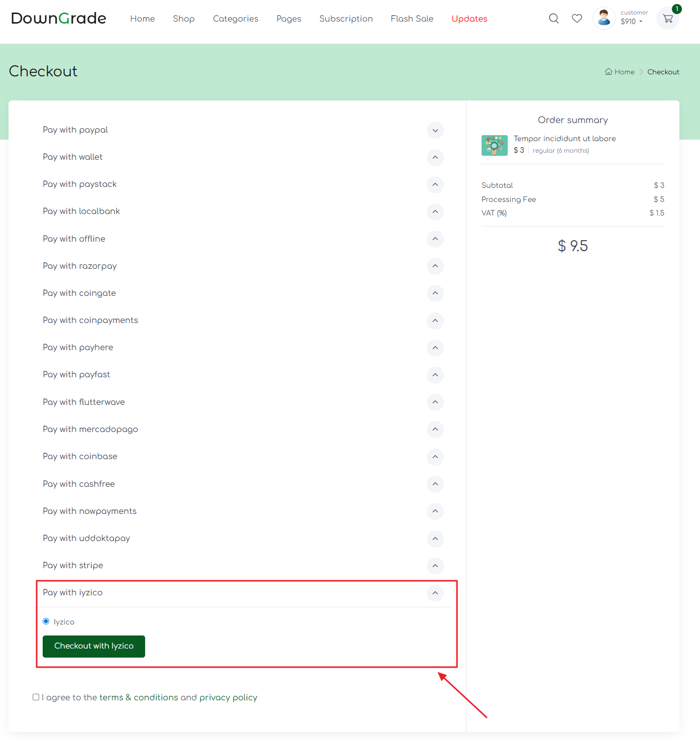Open the wishlist heart icon

577,19
